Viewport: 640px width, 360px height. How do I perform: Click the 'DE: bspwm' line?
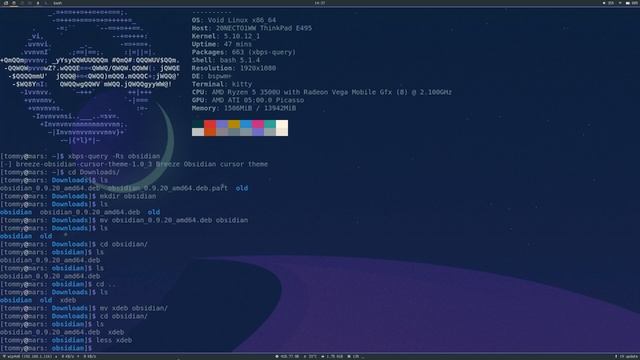click(x=212, y=76)
